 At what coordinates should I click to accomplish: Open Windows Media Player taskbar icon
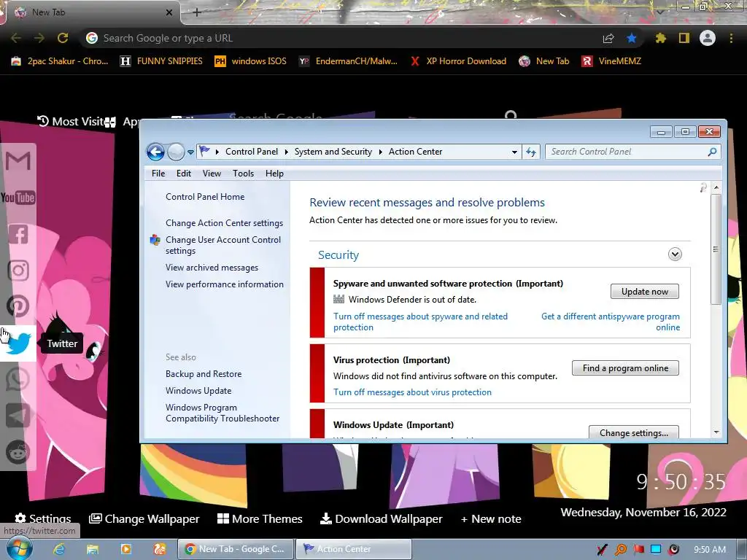tap(125, 549)
